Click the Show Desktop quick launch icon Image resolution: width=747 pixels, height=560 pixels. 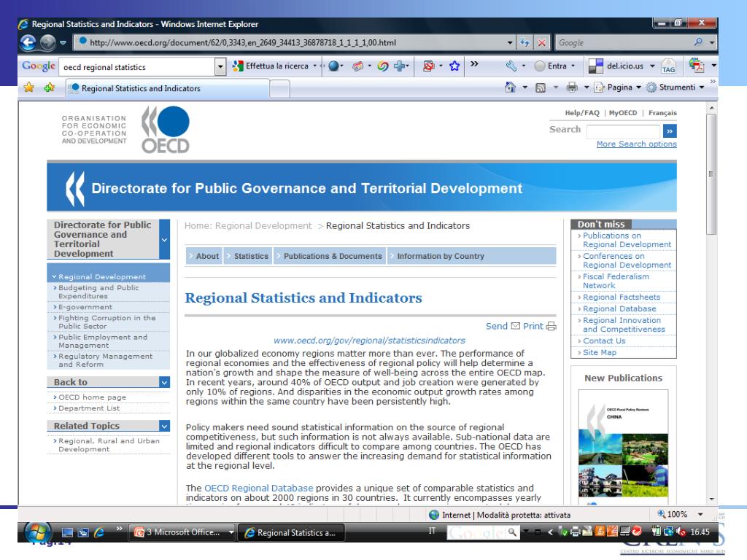point(67,532)
